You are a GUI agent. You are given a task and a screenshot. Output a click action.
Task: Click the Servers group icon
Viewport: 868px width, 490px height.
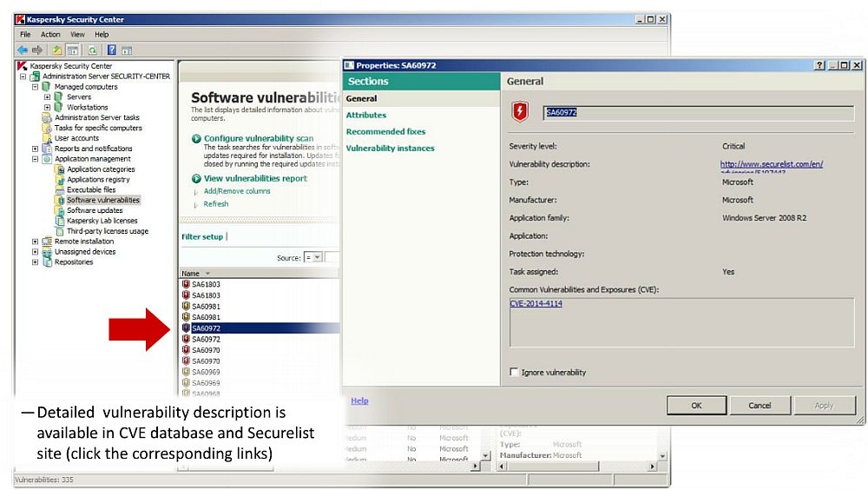pyautogui.click(x=59, y=97)
